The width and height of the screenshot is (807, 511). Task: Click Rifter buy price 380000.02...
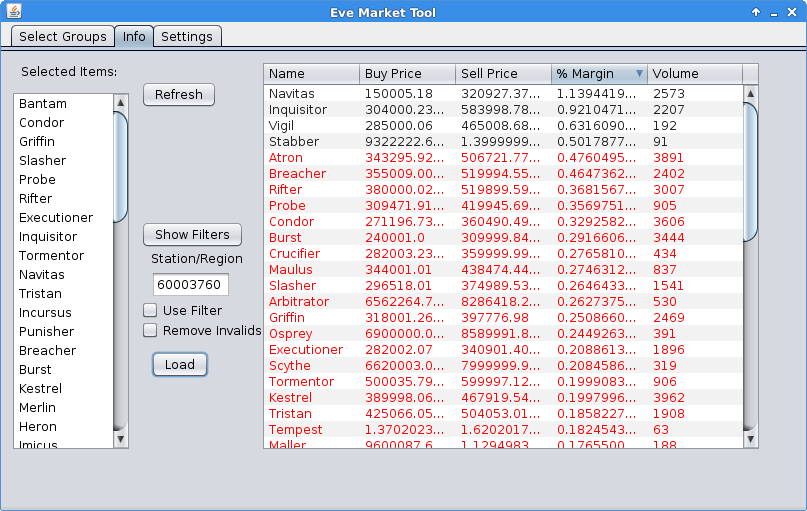(x=405, y=189)
